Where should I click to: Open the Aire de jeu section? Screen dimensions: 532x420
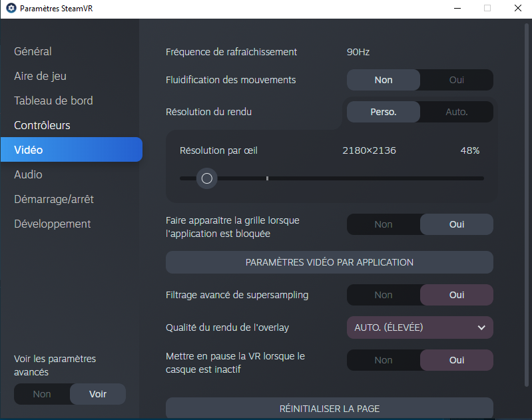pos(40,76)
